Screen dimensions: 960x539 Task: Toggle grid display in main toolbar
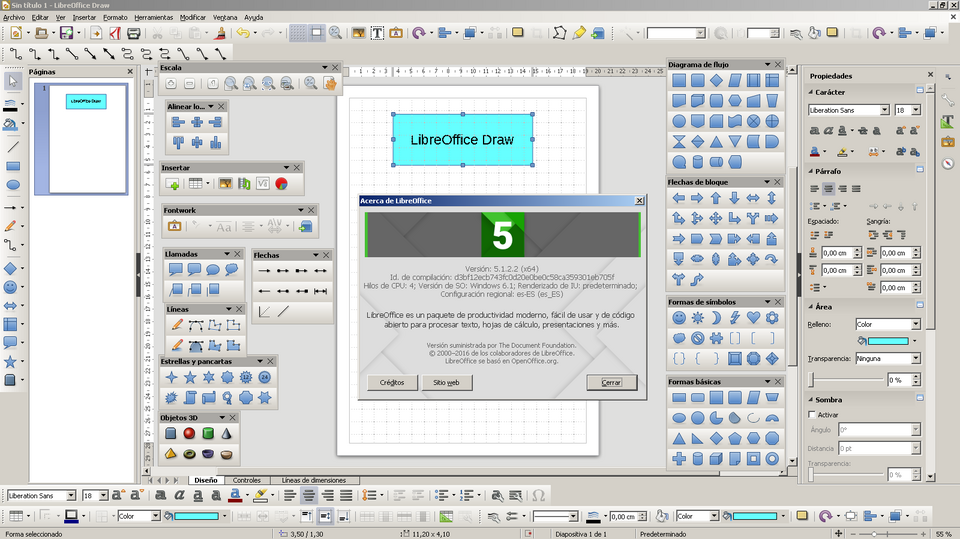click(x=298, y=33)
